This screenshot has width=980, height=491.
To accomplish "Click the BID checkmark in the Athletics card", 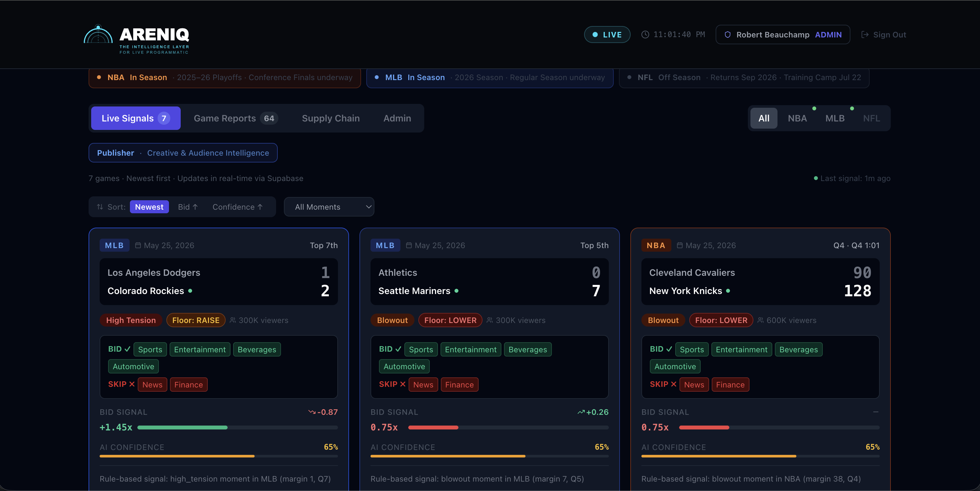I will point(398,349).
